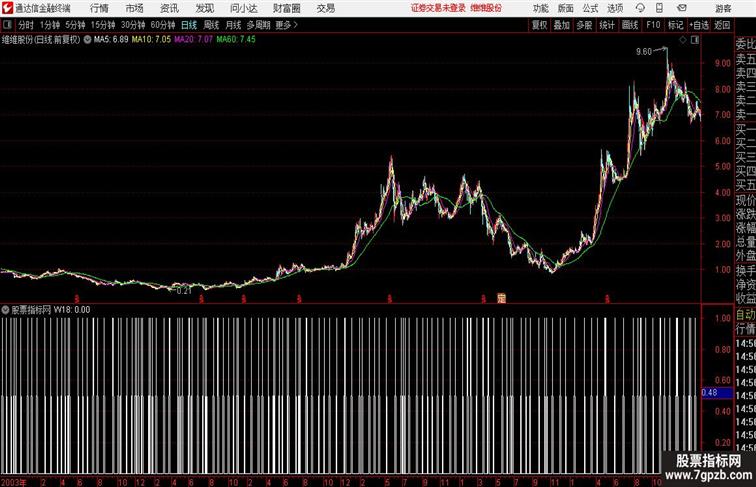Switch to the 15分钟 period
The width and height of the screenshot is (756, 487).
103,25
